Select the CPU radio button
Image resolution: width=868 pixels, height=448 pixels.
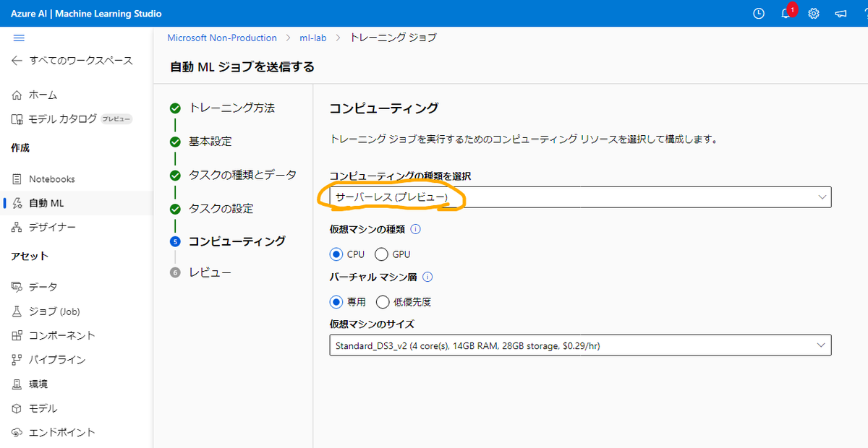point(337,254)
